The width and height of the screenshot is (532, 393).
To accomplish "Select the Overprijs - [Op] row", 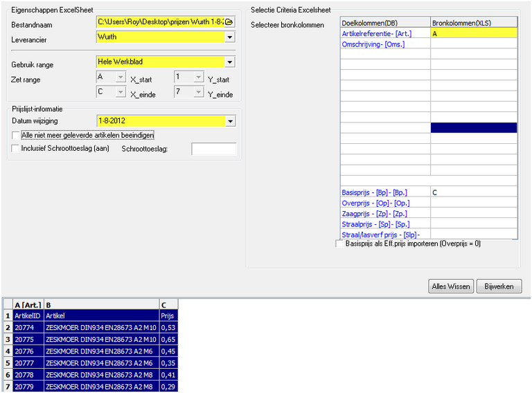I will coord(429,203).
